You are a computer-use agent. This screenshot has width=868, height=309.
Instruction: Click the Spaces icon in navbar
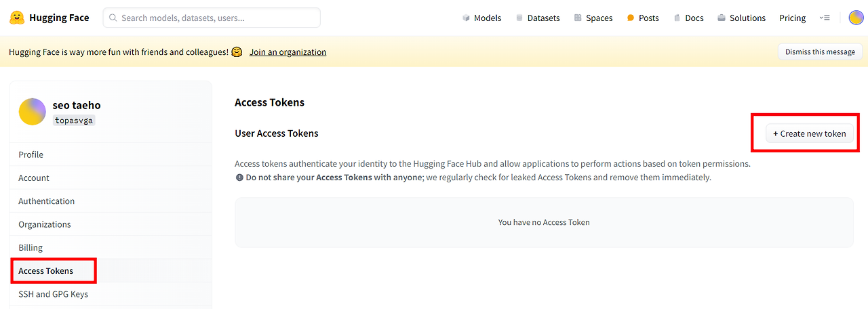(x=578, y=18)
